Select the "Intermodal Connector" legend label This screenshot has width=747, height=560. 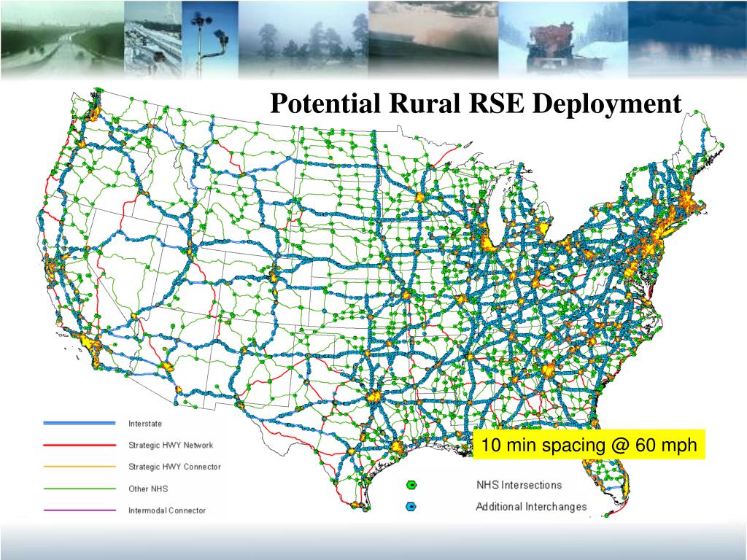(x=167, y=510)
